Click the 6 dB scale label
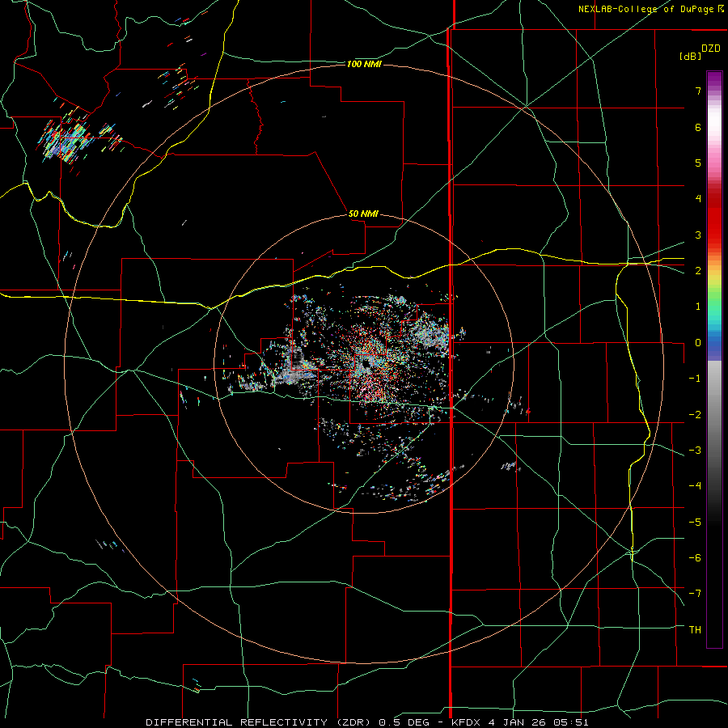Viewport: 728px width, 728px height. click(x=698, y=127)
